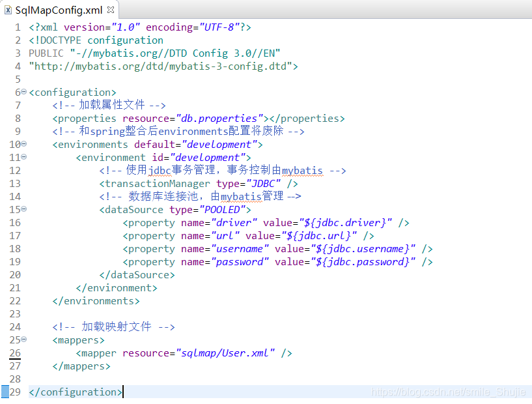532x404 pixels.
Task: Click the DOCTYPE configuration declaration
Action: pyautogui.click(x=96, y=40)
